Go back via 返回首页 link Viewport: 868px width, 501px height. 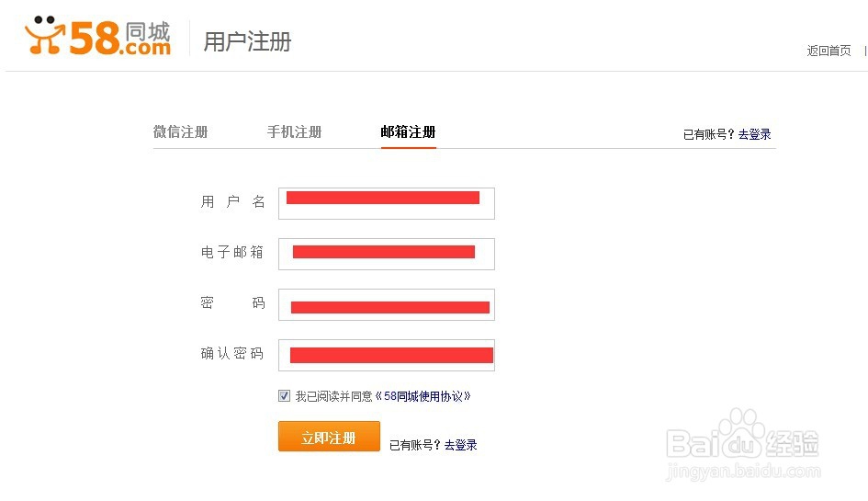[829, 51]
